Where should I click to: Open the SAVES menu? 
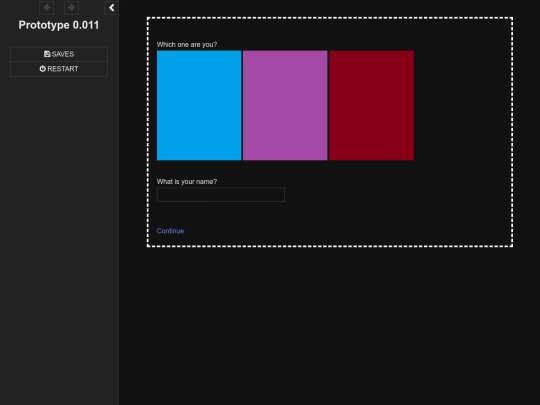click(59, 54)
